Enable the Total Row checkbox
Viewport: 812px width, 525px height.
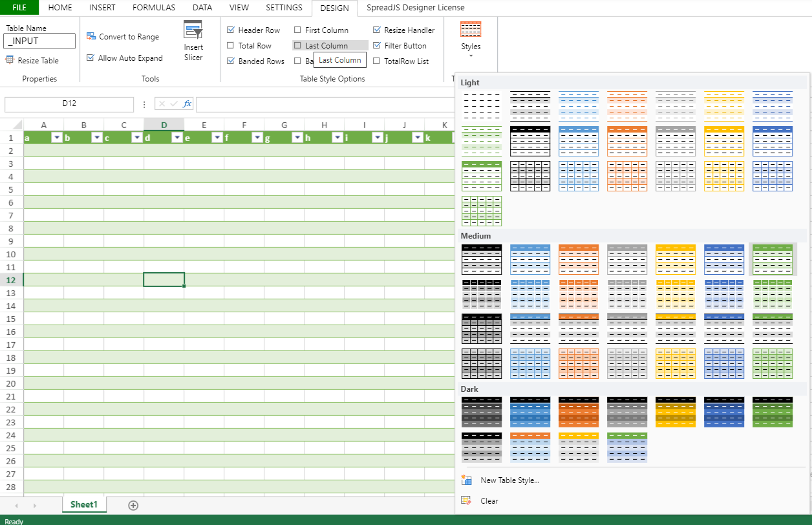(x=231, y=46)
